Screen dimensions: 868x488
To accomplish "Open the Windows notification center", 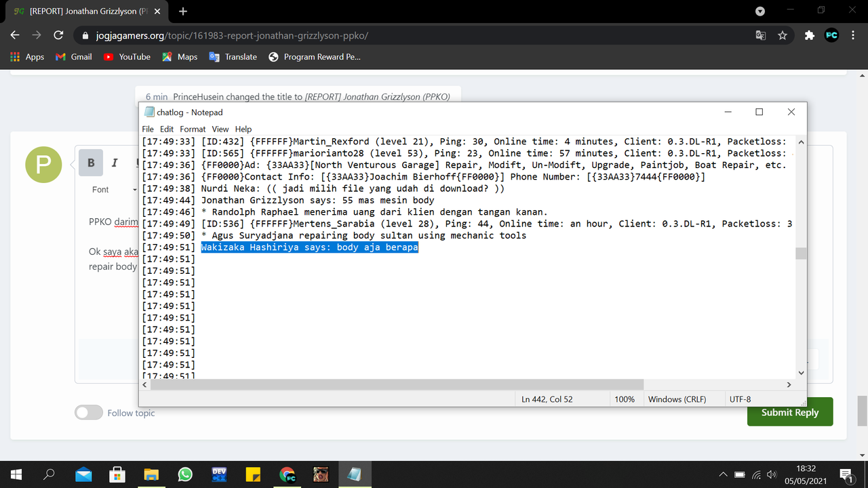I will 846,474.
